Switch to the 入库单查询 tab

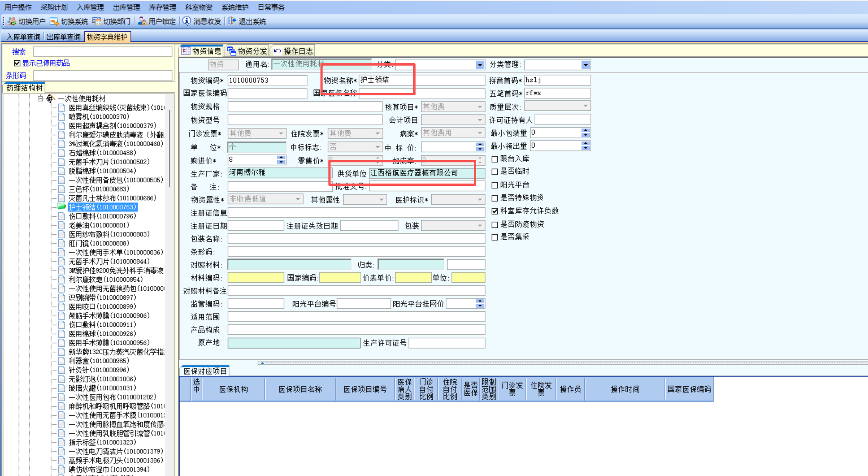point(23,37)
